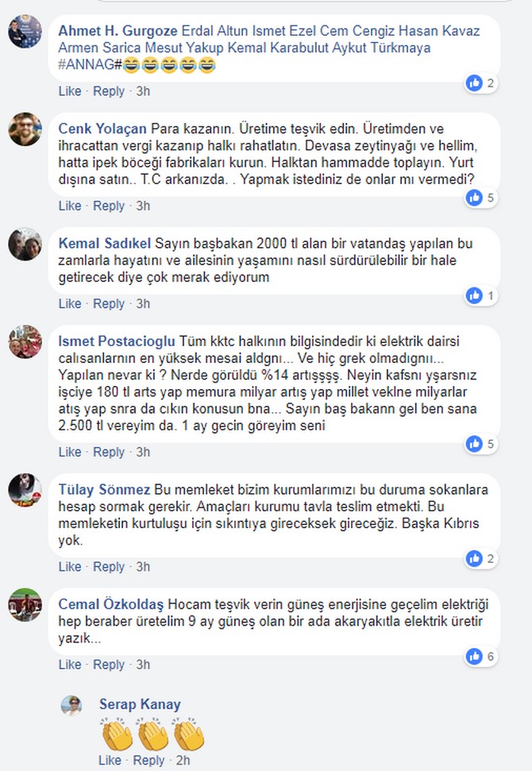The image size is (532, 771).
Task: Open Tülay Sönmez's profile name link
Action: (104, 490)
